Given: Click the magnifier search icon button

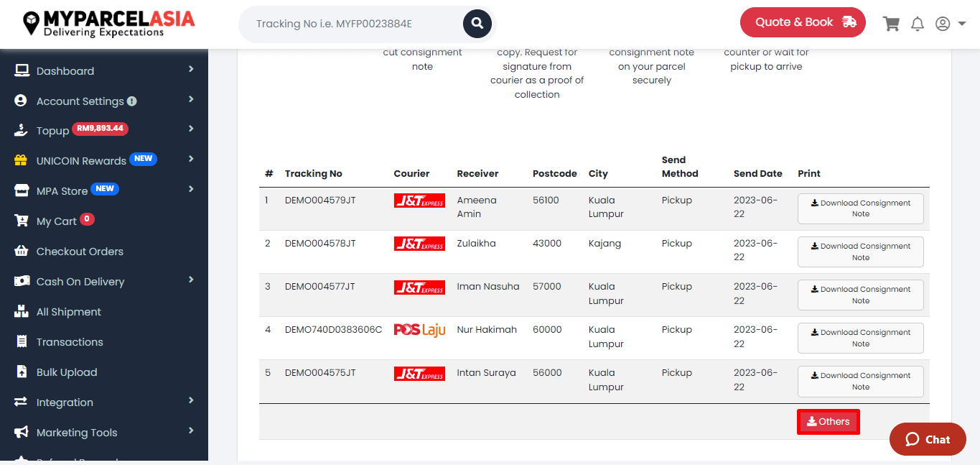Looking at the screenshot, I should [477, 24].
